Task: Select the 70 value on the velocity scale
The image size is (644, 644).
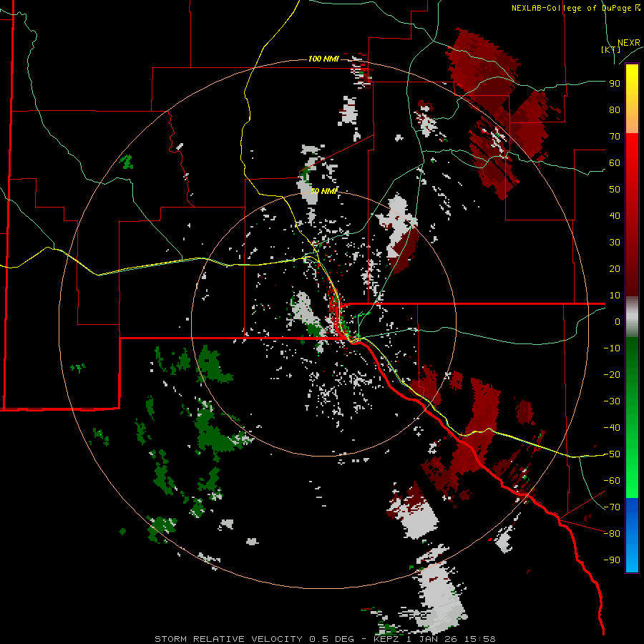Action: coord(615,137)
